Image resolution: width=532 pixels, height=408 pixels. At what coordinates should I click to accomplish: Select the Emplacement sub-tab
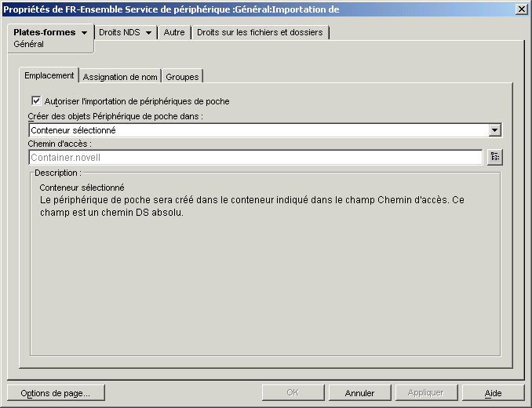click(x=49, y=75)
